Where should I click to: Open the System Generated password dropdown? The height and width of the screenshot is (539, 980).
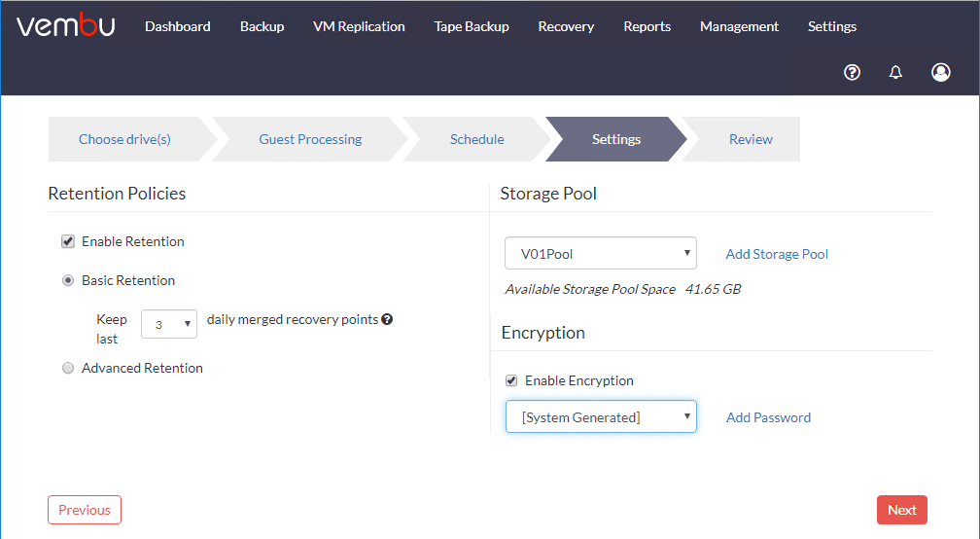(601, 416)
